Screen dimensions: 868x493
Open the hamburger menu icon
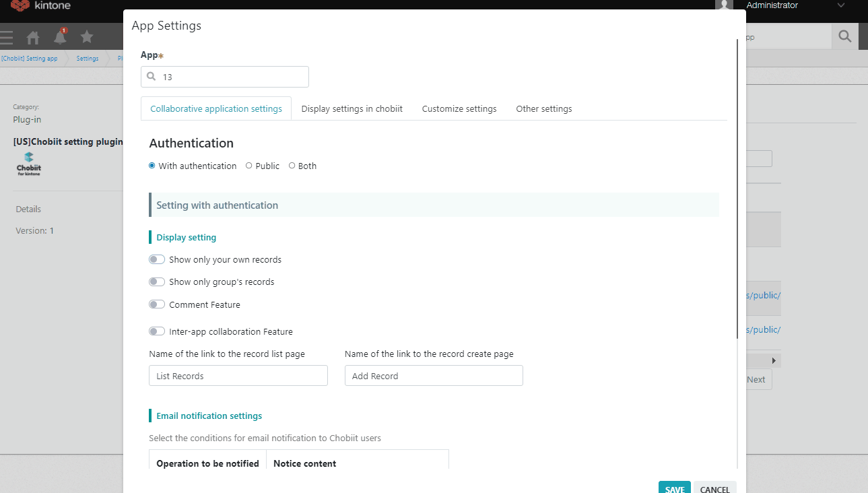(x=6, y=37)
